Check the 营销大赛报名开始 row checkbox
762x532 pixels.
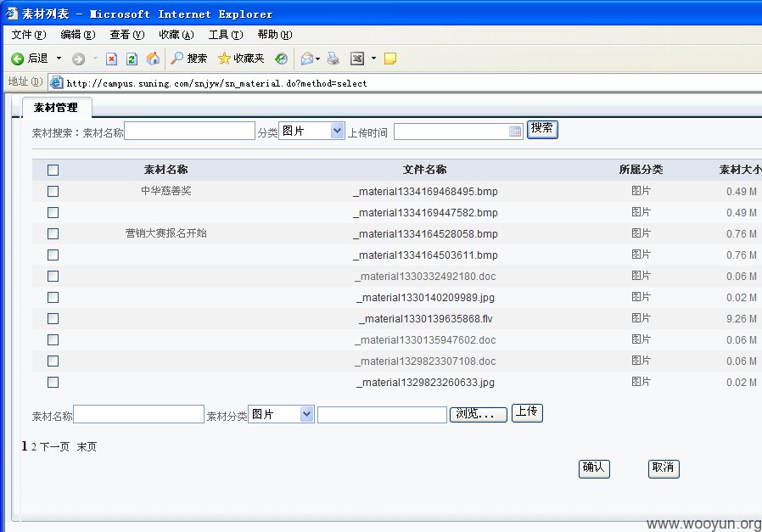pyautogui.click(x=53, y=233)
